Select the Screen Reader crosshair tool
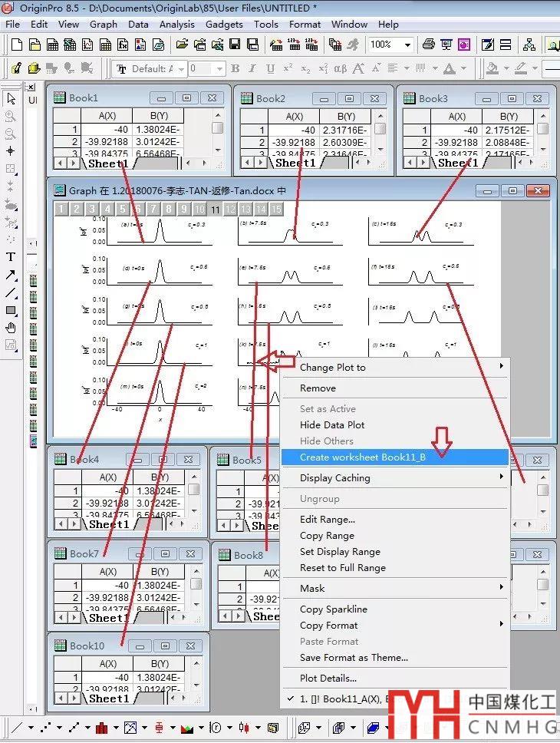560x743 pixels. 11,151
